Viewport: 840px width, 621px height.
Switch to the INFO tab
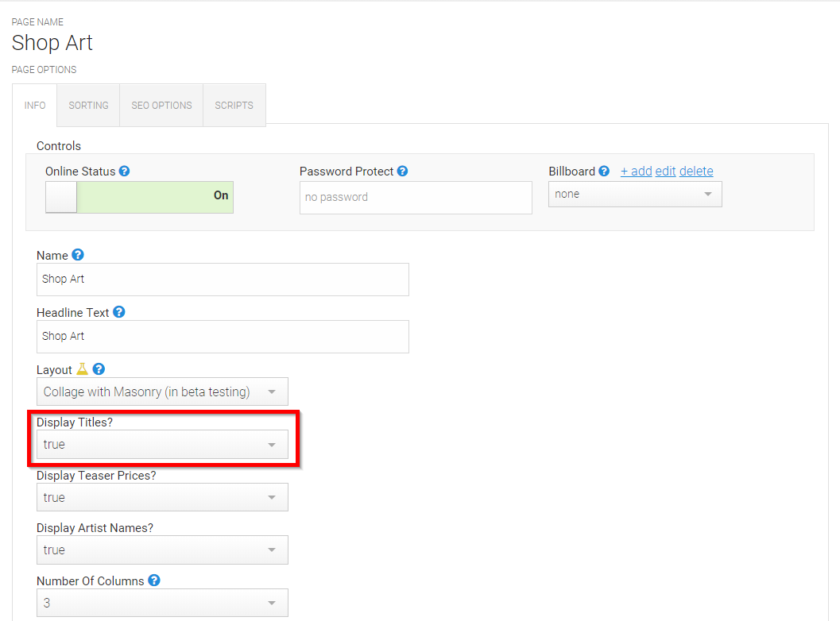pyautogui.click(x=35, y=106)
